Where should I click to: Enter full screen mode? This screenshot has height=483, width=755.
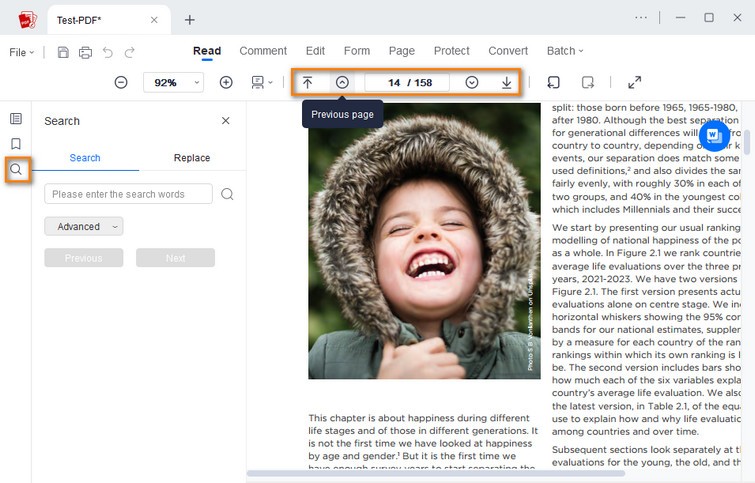click(635, 82)
